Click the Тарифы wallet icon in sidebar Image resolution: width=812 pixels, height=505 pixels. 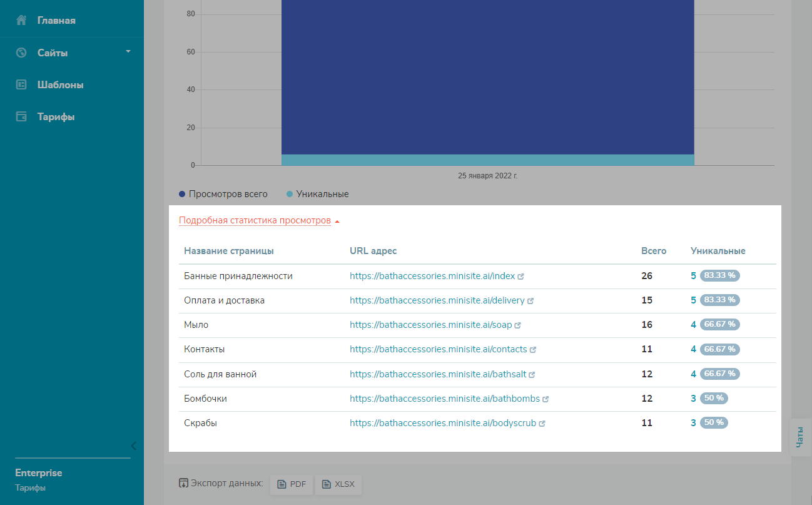click(x=21, y=116)
